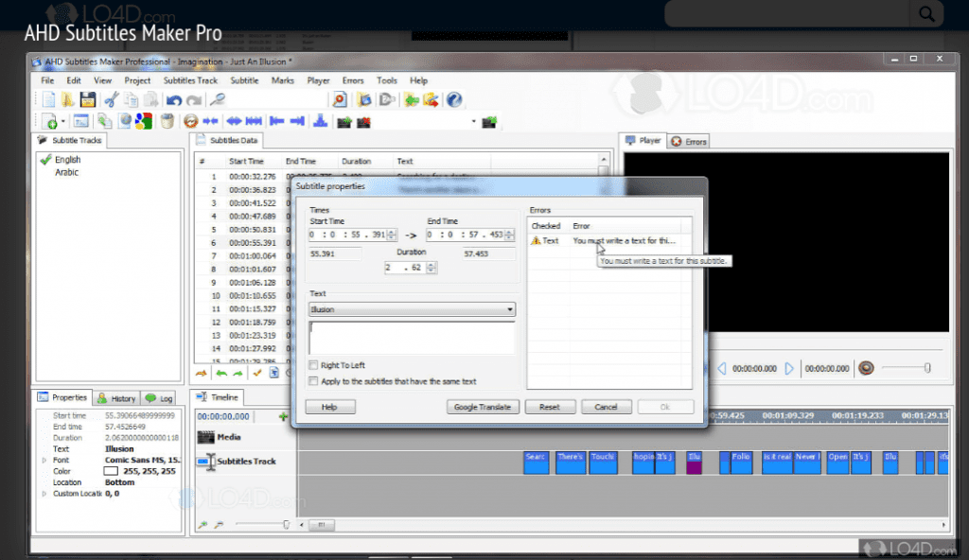Image resolution: width=969 pixels, height=560 pixels.
Task: Click the timeline horizontal scrollbar thumb
Action: coord(322,525)
